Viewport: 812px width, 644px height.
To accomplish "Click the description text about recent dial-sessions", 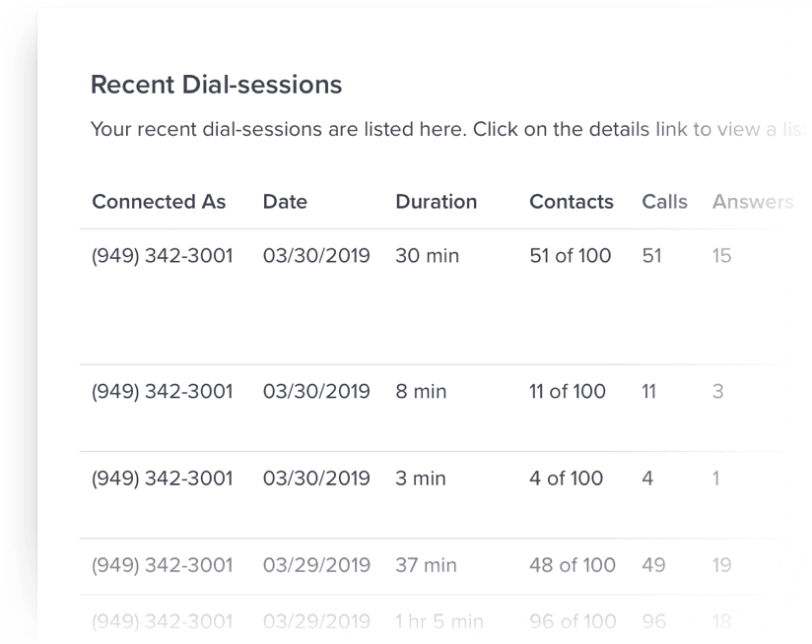I will coord(448,129).
